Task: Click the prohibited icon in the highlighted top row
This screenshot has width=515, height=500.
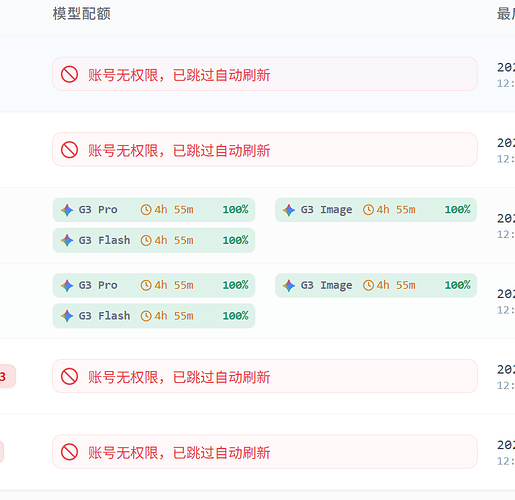Action: click(69, 74)
